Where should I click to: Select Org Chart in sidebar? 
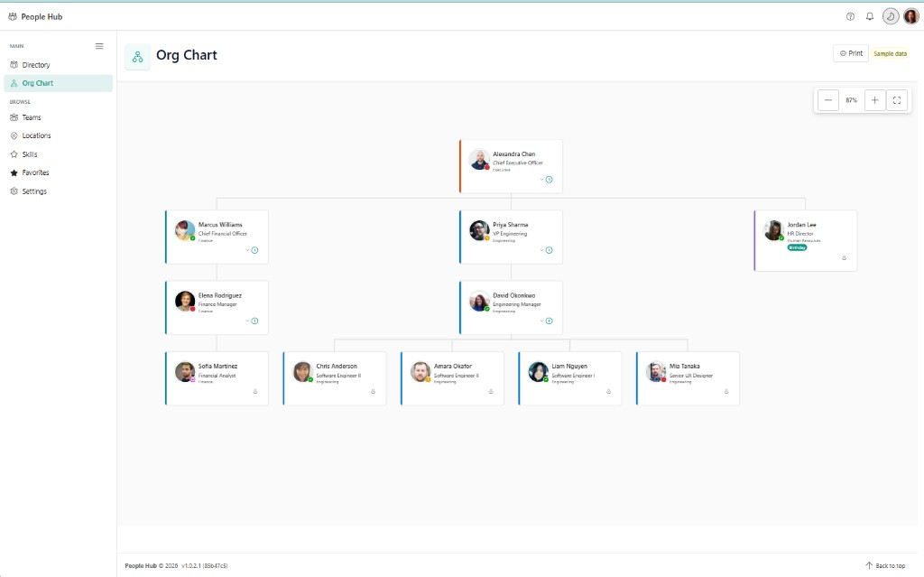59,83
